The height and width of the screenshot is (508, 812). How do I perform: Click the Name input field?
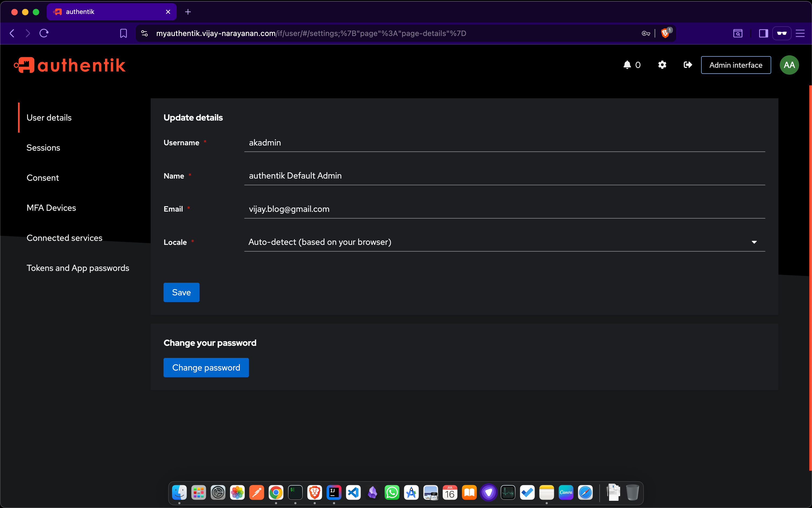pyautogui.click(x=505, y=176)
